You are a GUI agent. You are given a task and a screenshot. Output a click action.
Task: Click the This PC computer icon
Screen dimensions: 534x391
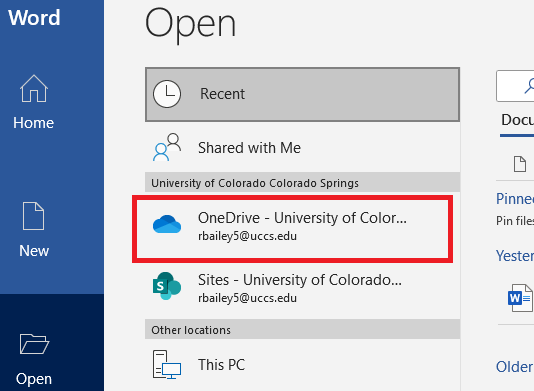tap(167, 364)
